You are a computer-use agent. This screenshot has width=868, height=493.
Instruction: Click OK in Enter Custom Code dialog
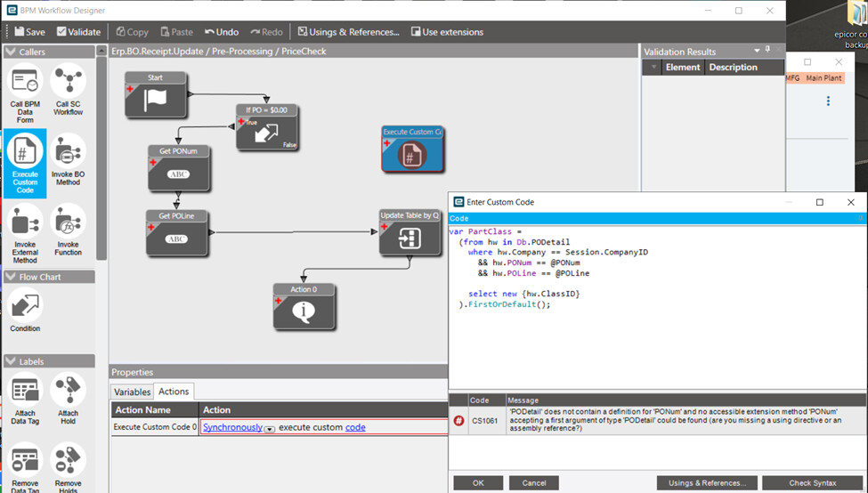(x=478, y=483)
